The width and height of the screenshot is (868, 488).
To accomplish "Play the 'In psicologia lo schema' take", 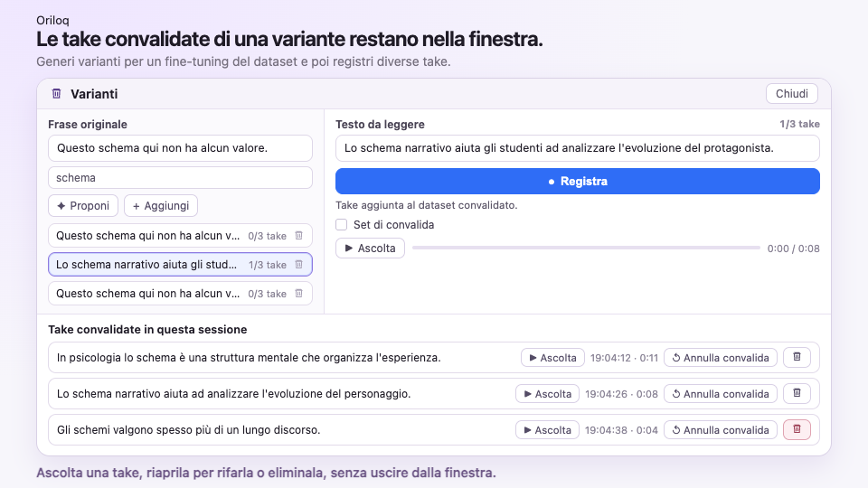I will (552, 358).
